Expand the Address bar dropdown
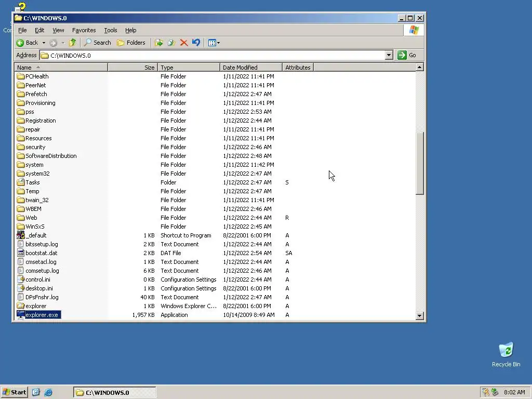 point(389,55)
